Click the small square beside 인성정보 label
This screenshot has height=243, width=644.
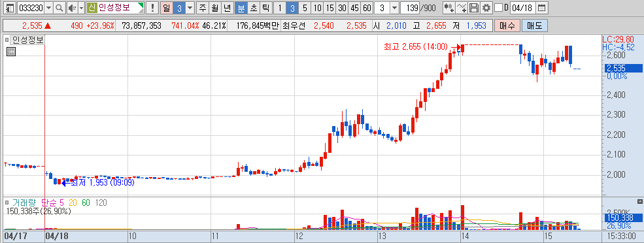[x=7, y=40]
